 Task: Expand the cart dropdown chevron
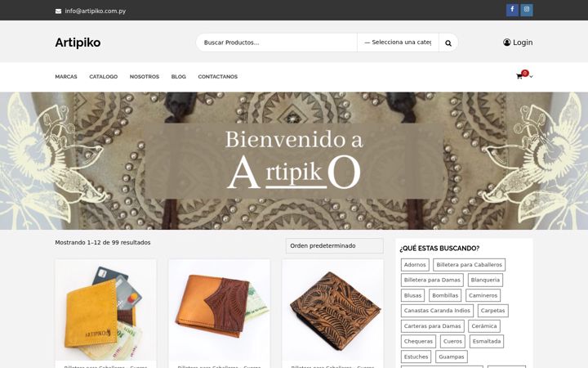coord(531,77)
